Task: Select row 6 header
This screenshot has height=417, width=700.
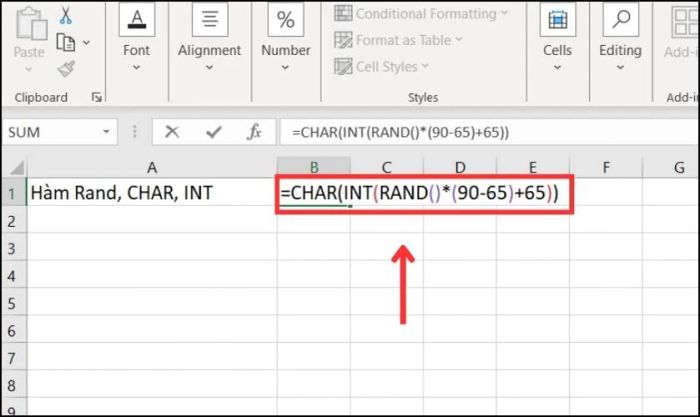Action: (12, 330)
